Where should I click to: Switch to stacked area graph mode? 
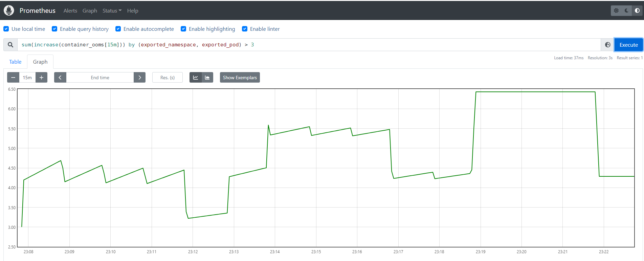click(207, 78)
